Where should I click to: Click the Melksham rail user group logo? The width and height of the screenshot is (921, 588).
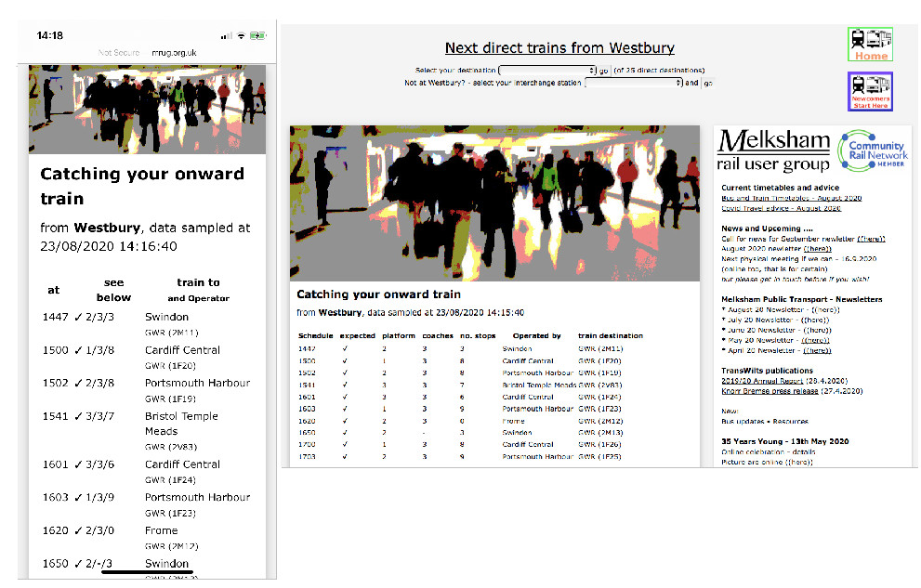774,150
